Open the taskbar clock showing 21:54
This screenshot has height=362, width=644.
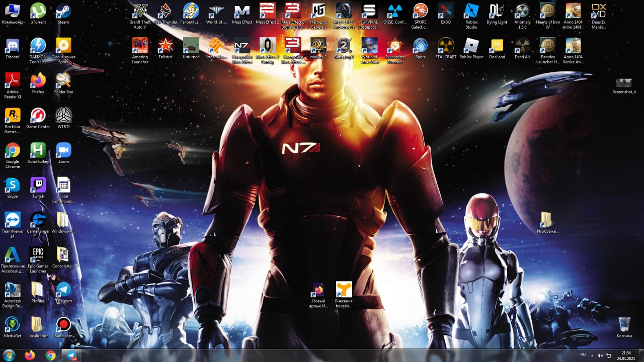626,355
